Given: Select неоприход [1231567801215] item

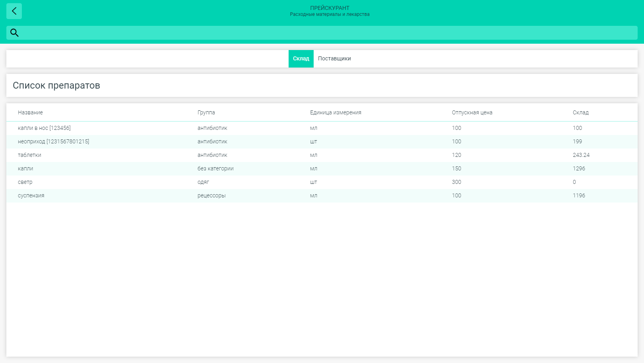Looking at the screenshot, I should point(322,141).
